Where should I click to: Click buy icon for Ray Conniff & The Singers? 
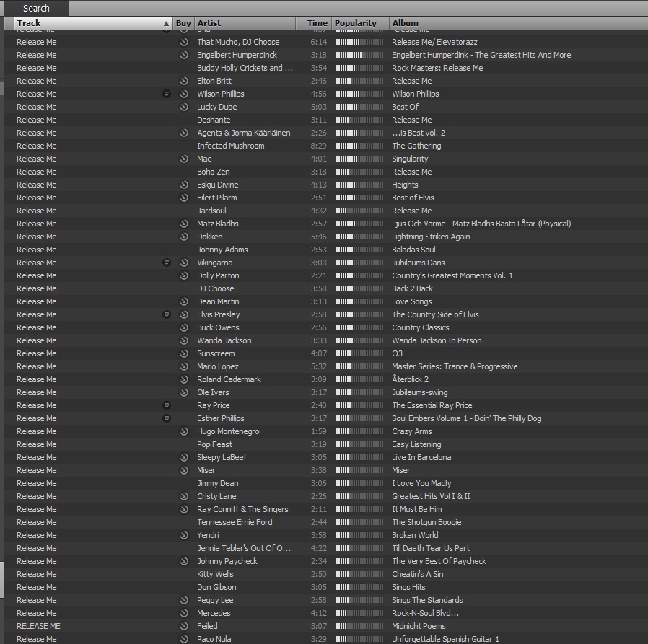pyautogui.click(x=184, y=509)
